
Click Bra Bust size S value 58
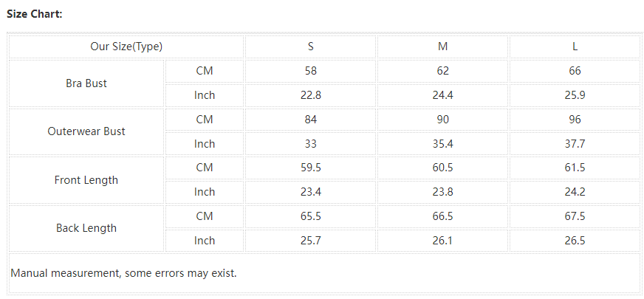(310, 71)
